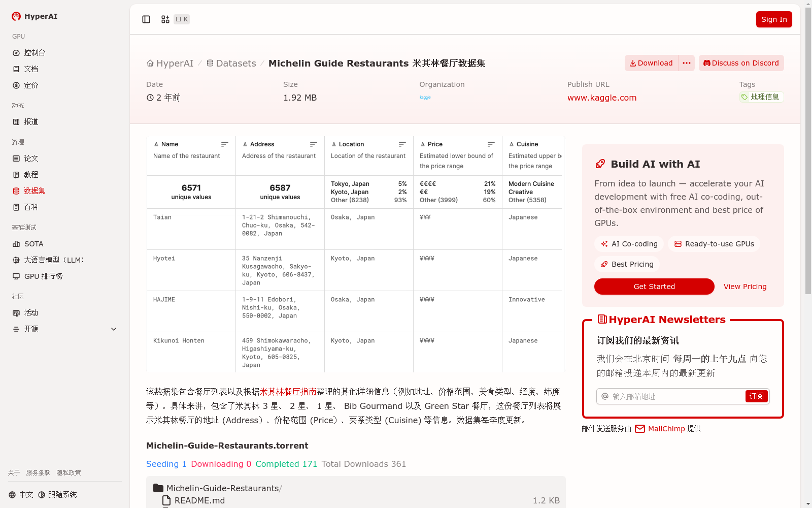The width and height of the screenshot is (812, 508).
Task: Select the Taian restaurant cell
Action: tap(191, 229)
